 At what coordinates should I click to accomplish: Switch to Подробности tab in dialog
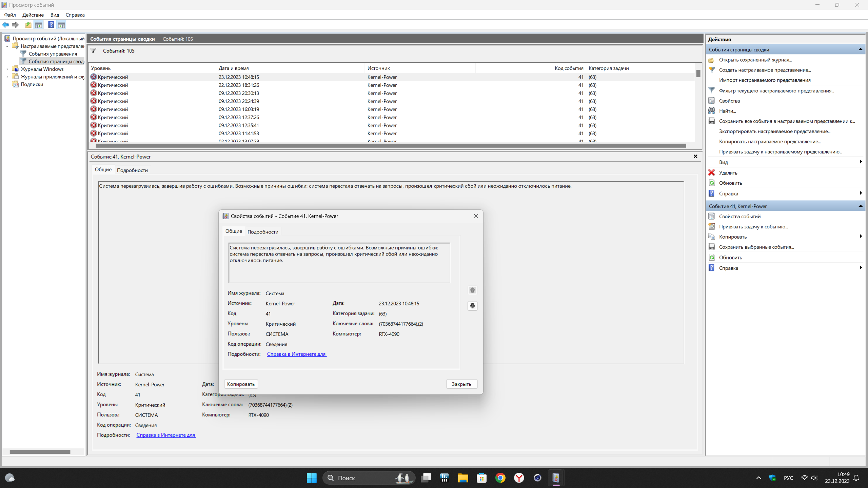[x=263, y=232]
